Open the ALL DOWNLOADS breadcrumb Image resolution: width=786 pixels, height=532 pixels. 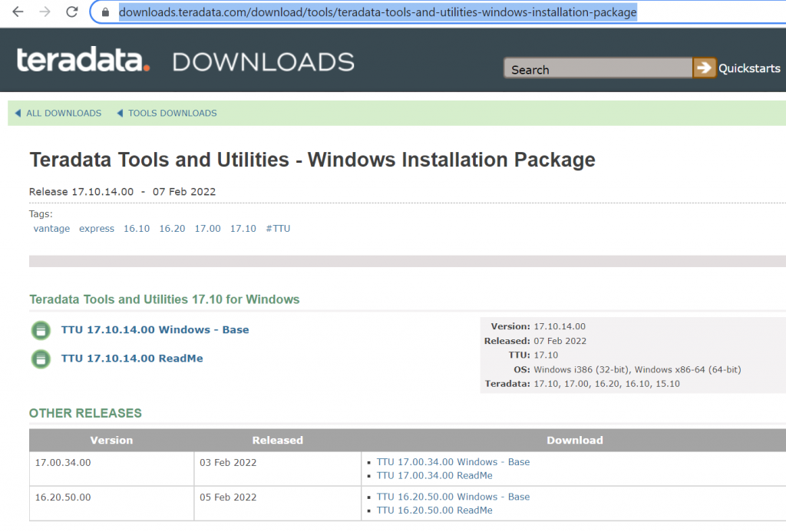pyautogui.click(x=64, y=113)
